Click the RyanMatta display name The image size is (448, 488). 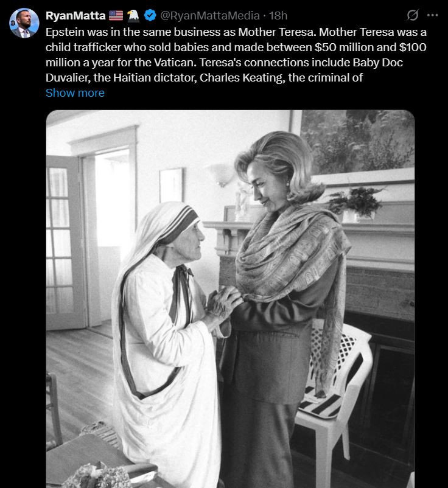(x=75, y=15)
